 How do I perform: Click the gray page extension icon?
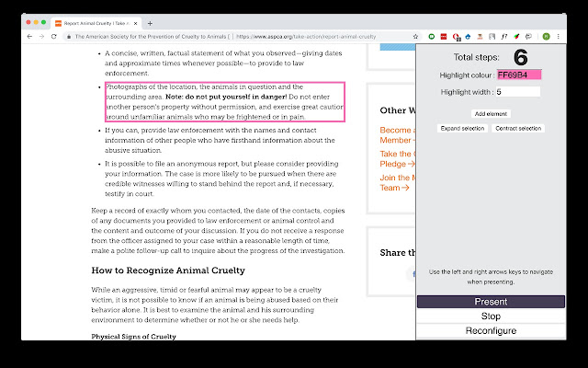tap(492, 37)
